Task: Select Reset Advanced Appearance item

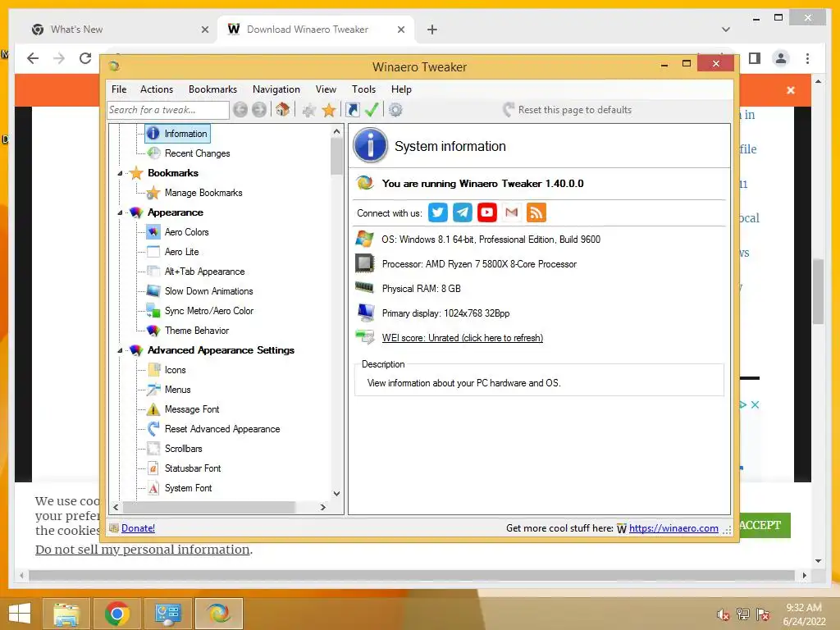Action: (x=222, y=429)
